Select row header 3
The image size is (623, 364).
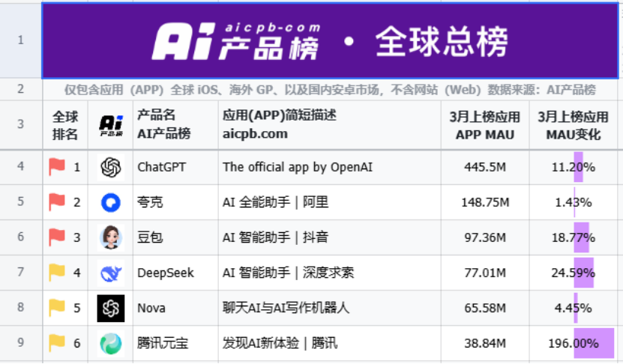(x=21, y=124)
